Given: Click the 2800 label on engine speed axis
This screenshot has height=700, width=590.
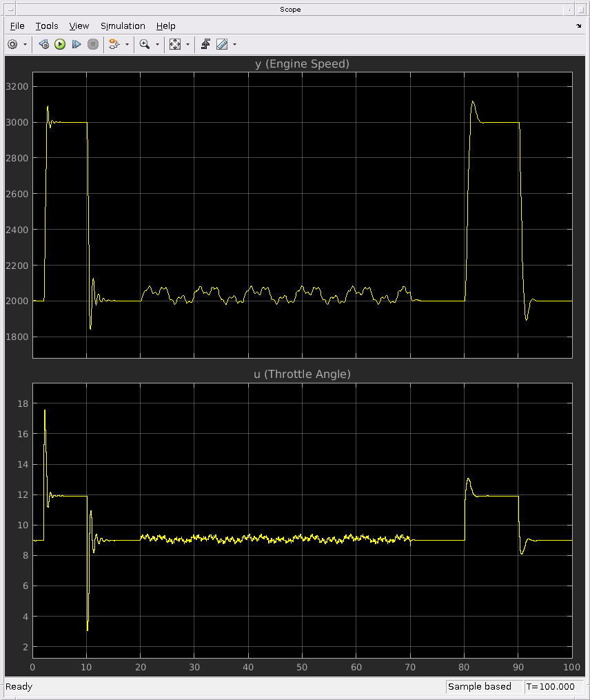Looking at the screenshot, I should point(17,158).
